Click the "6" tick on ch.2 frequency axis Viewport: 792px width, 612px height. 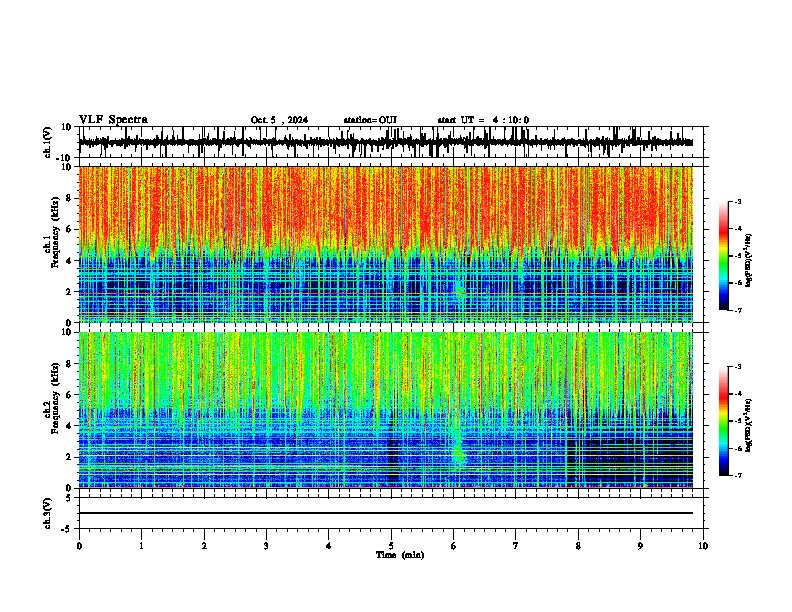(70, 395)
